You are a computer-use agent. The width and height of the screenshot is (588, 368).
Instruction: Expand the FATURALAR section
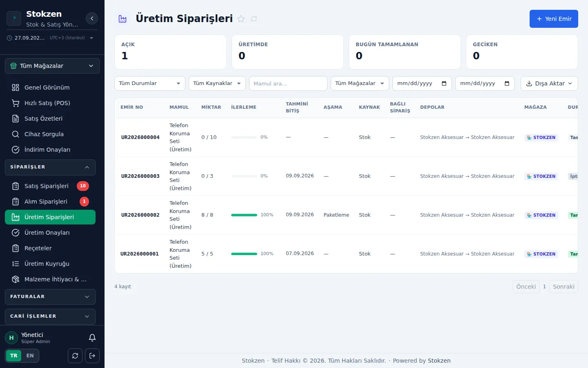[50, 297]
